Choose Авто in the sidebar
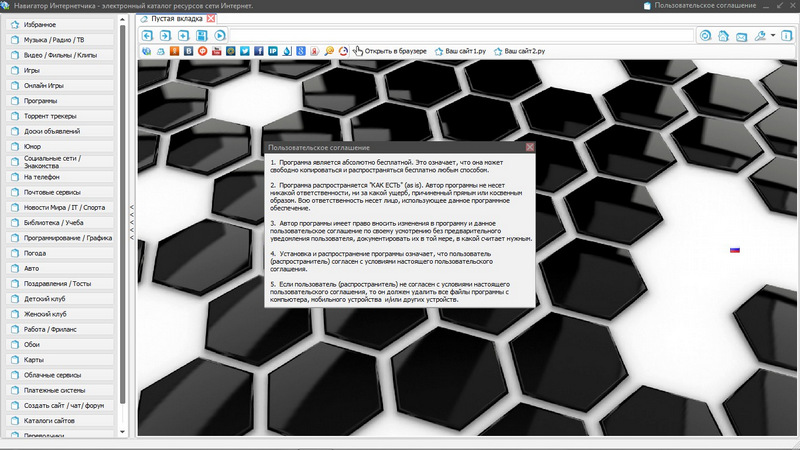 60,268
